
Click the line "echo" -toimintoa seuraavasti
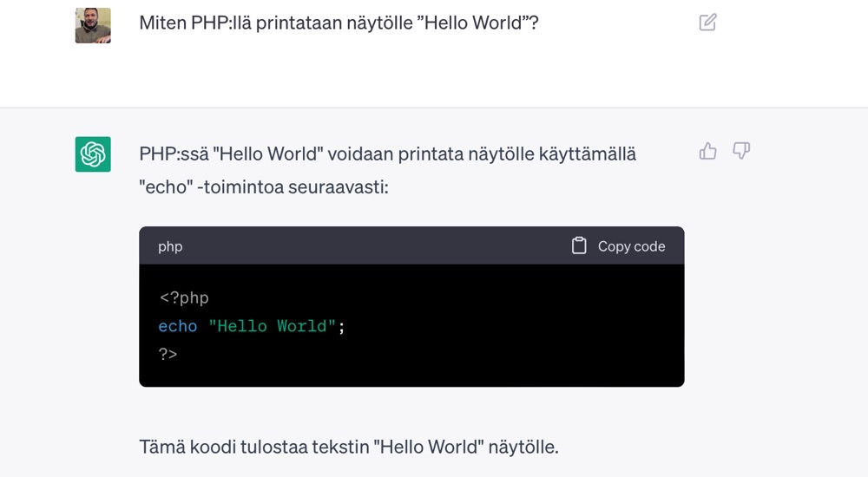(263, 186)
